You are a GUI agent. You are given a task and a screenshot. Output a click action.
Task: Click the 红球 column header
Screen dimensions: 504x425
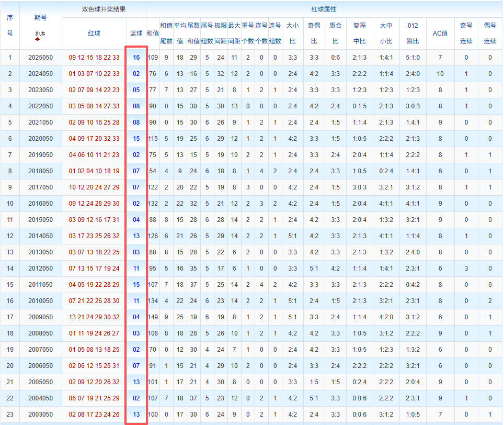click(94, 33)
